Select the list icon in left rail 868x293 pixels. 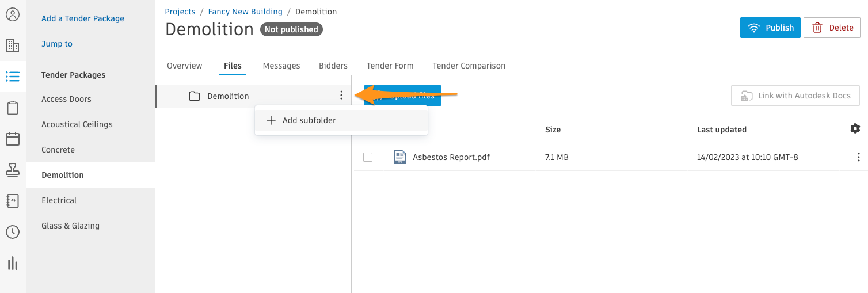coord(13,77)
